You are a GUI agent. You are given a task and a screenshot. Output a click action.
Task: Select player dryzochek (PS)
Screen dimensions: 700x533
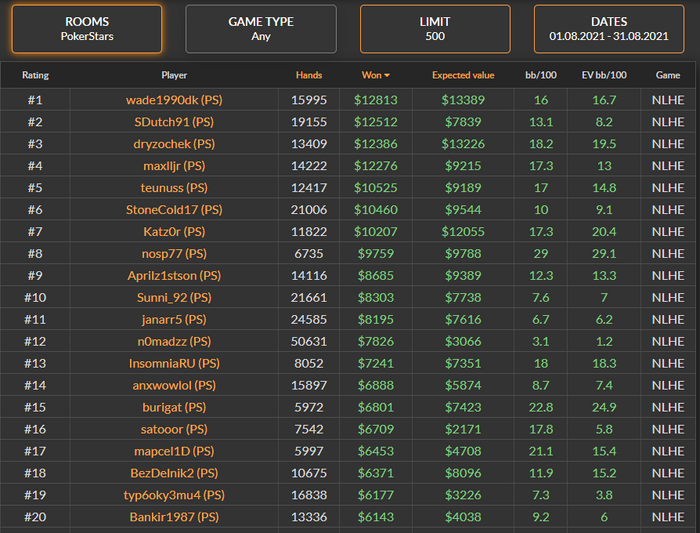[x=174, y=144]
